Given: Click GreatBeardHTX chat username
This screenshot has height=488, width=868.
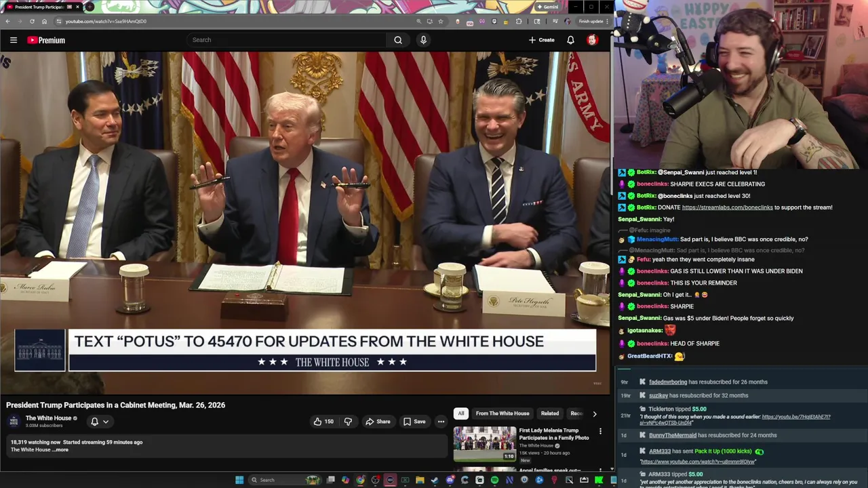Looking at the screenshot, I should coord(650,356).
